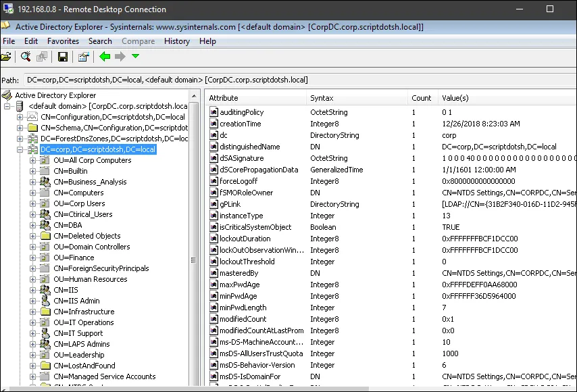This screenshot has height=392, width=577.
Task: Expand the DC=ForestDnsZones node
Action: point(20,139)
